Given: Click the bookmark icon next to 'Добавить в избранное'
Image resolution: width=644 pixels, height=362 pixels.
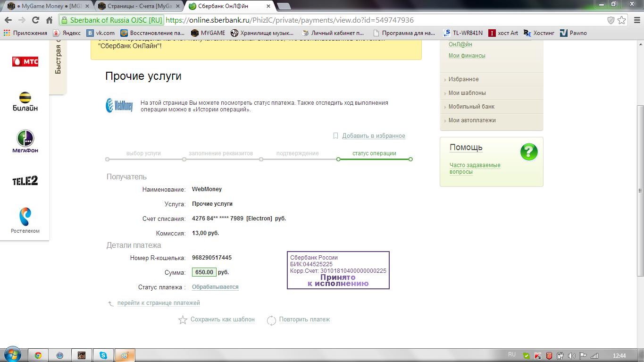Looking at the screenshot, I should pyautogui.click(x=335, y=136).
